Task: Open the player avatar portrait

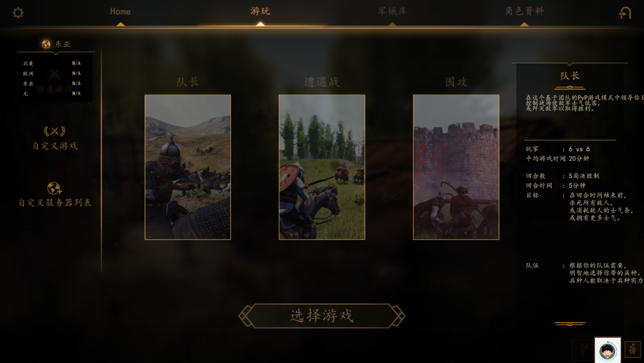Action: point(607,350)
